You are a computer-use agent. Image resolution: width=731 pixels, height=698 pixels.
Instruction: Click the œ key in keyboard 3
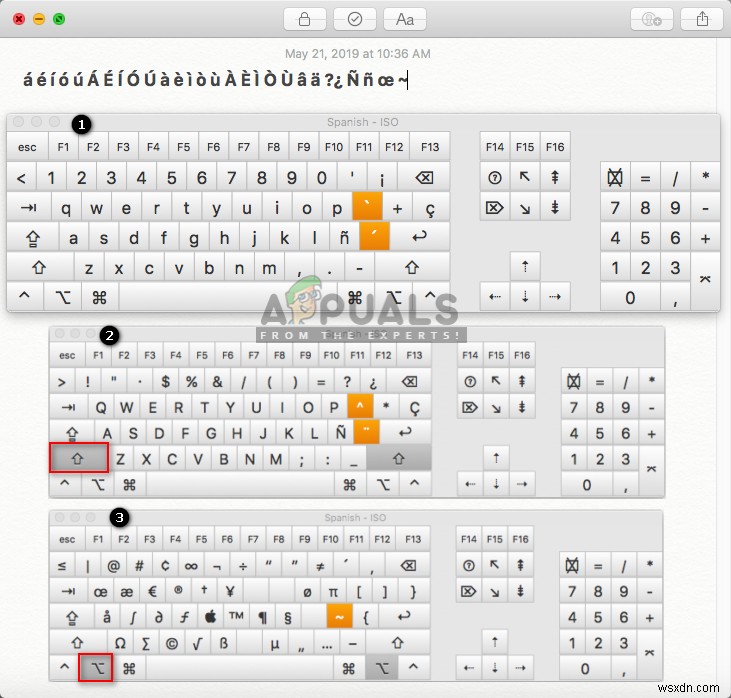pos(101,591)
